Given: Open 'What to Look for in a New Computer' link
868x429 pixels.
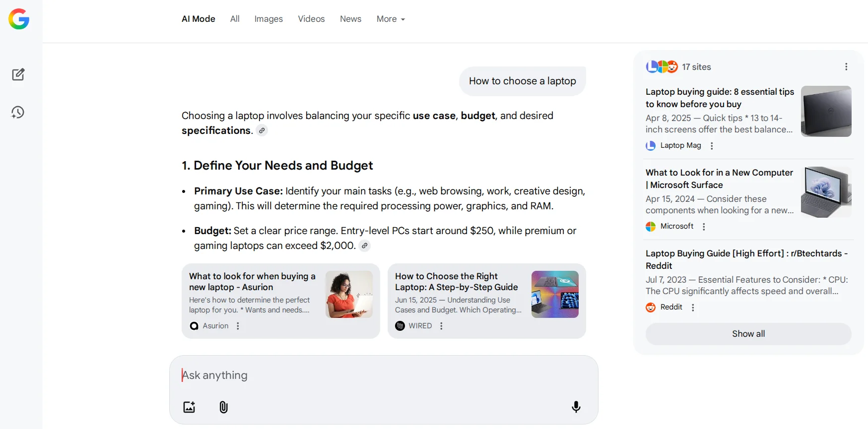Looking at the screenshot, I should click(719, 179).
